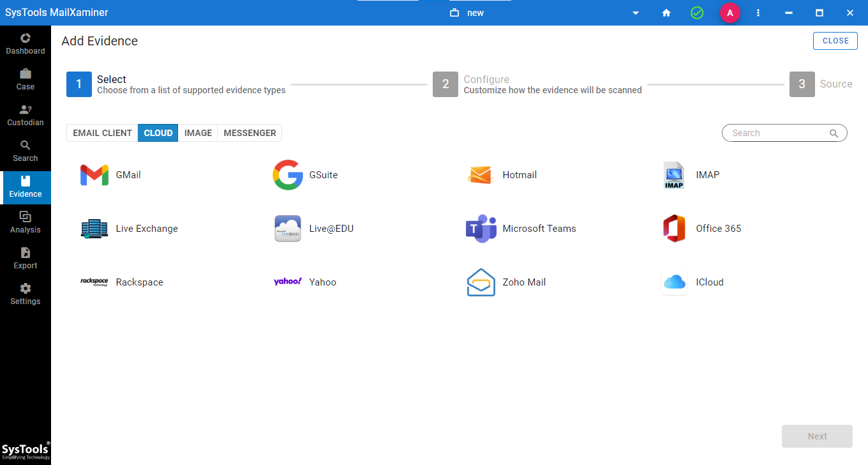Viewport: 868px width, 465px height.
Task: Pick the Hotmail envelope icon
Action: tap(481, 175)
